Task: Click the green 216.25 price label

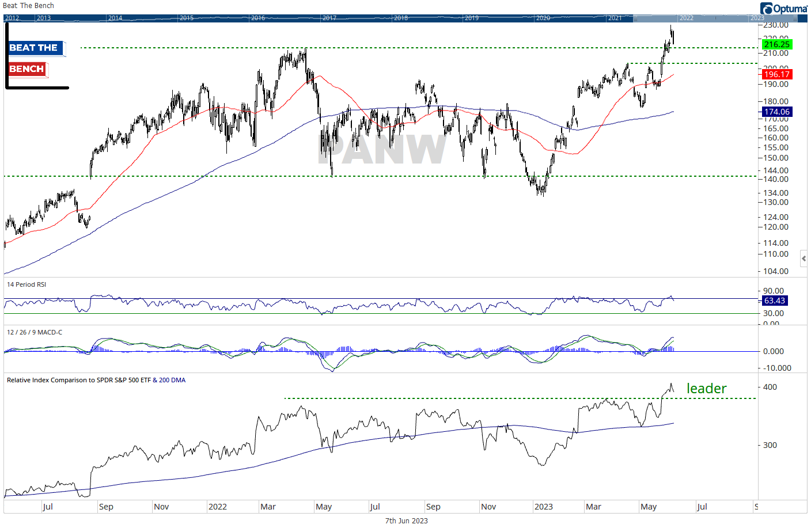Action: 776,44
